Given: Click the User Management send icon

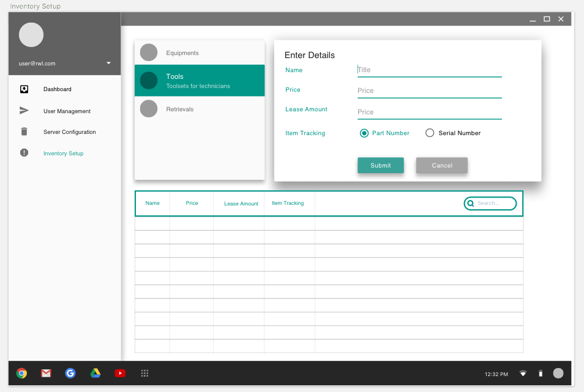Looking at the screenshot, I should coord(24,111).
